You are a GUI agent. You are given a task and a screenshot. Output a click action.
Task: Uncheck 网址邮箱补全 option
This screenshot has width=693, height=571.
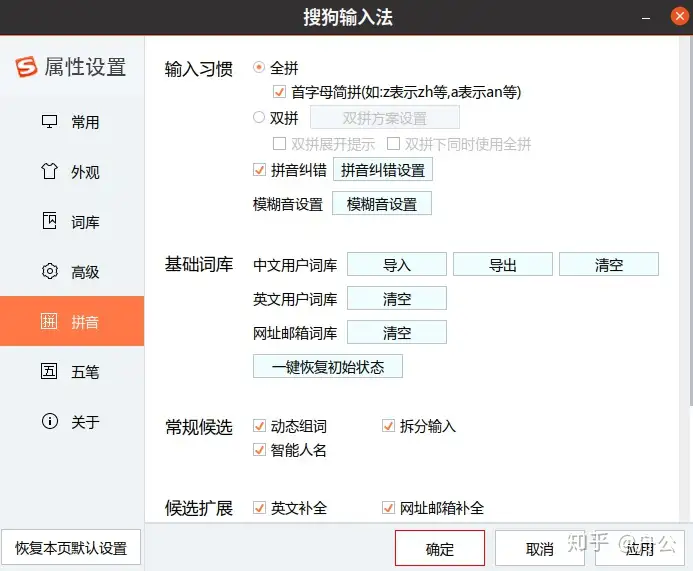point(388,507)
